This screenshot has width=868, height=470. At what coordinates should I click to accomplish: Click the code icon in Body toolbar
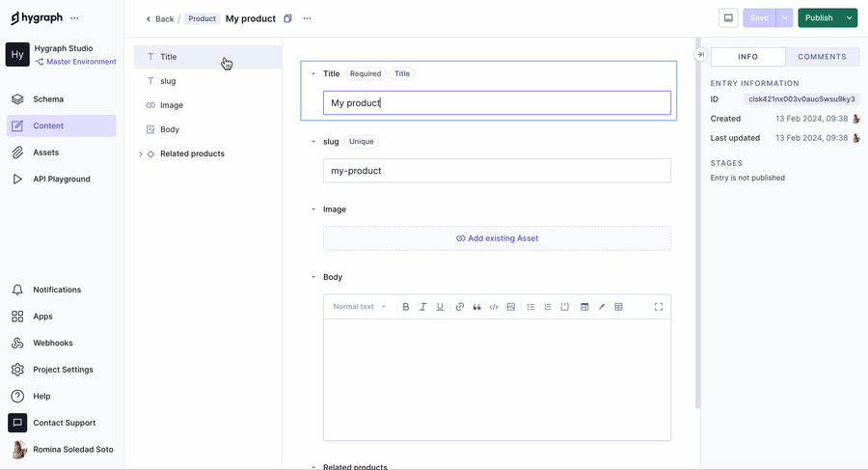494,307
